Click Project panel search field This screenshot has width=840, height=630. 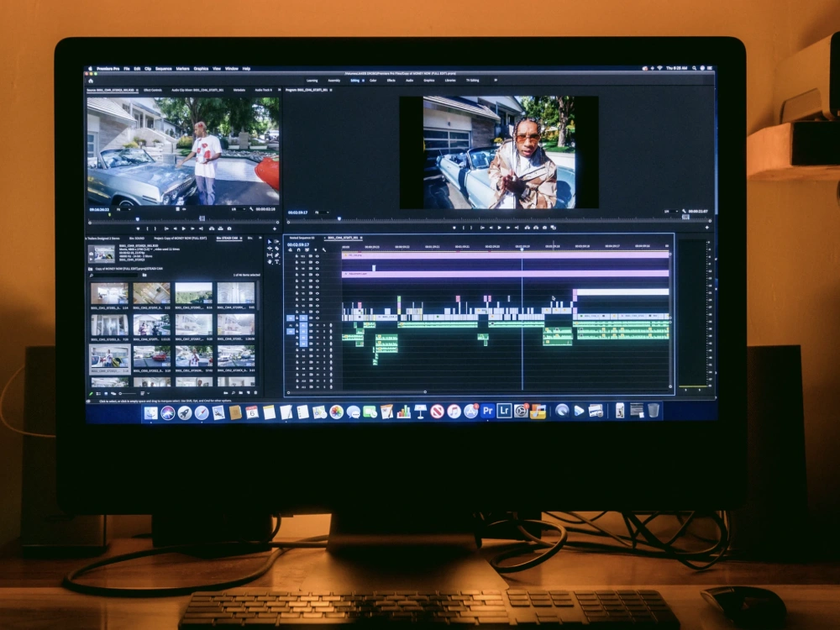click(x=115, y=275)
